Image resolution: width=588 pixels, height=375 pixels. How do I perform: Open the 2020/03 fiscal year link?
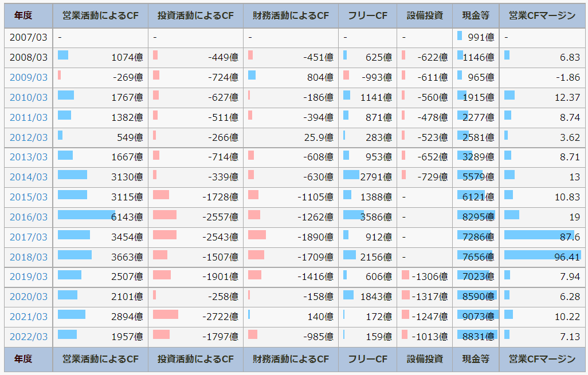29,297
